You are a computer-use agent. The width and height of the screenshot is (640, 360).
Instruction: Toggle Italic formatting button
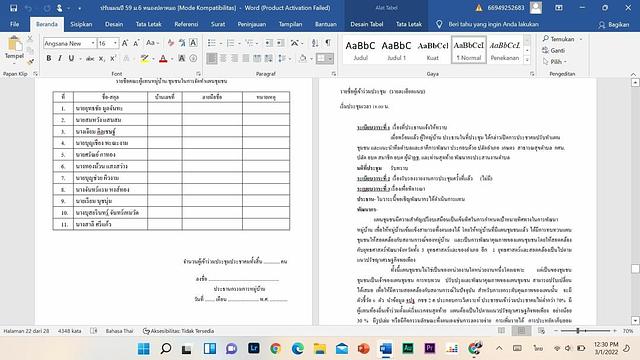(x=60, y=58)
